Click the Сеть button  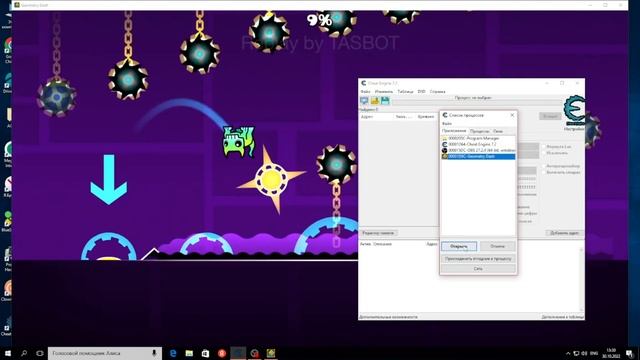[478, 269]
